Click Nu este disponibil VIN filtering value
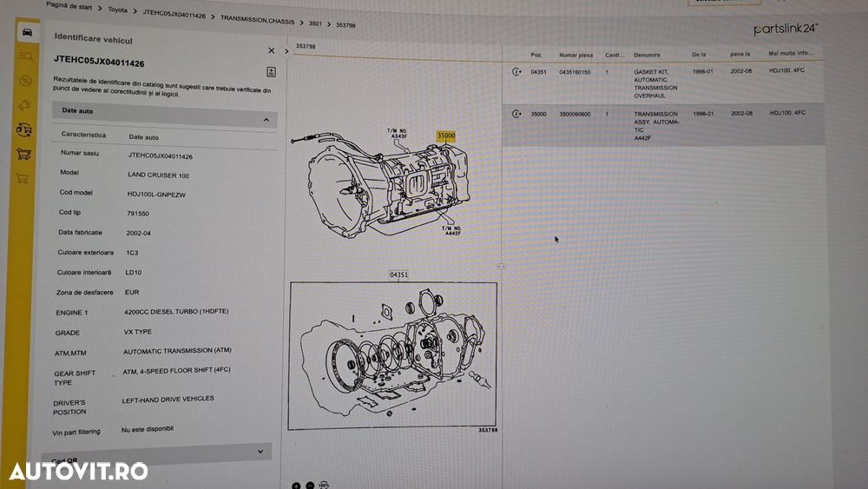The height and width of the screenshot is (489, 868). pyautogui.click(x=148, y=429)
